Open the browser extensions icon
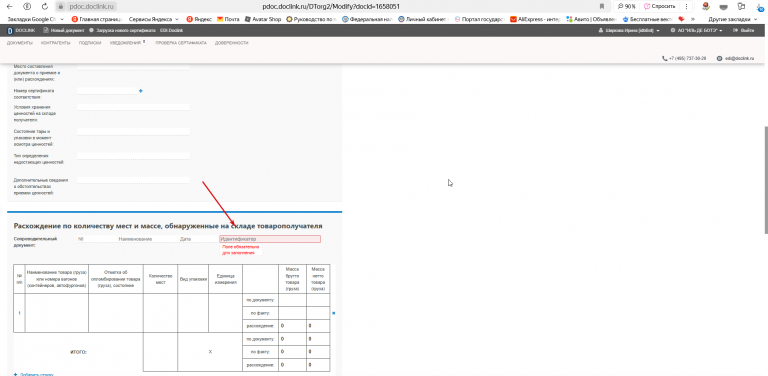The height and width of the screenshot is (376, 768). [742, 6]
